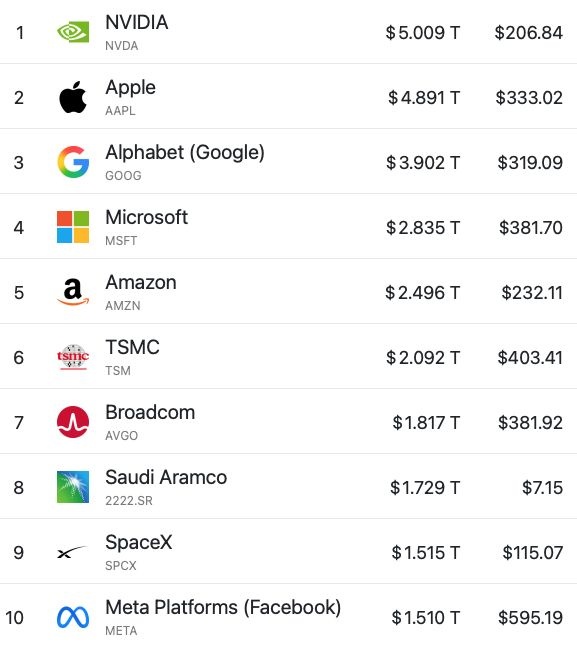The image size is (577, 647).
Task: Click Microsoft's $381.70 share price
Action: click(531, 228)
